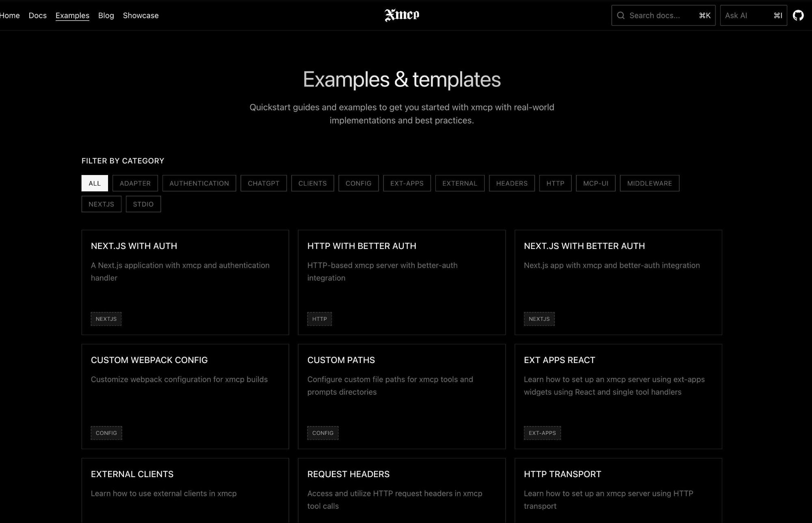Screen dimensions: 812x523
Task: Navigate to Showcase in top nav
Action: [x=141, y=15]
